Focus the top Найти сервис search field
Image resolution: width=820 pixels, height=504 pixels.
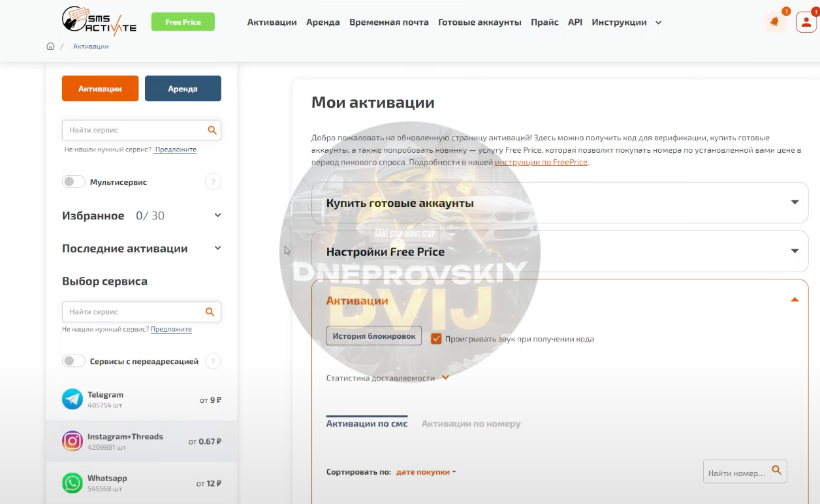(142, 130)
